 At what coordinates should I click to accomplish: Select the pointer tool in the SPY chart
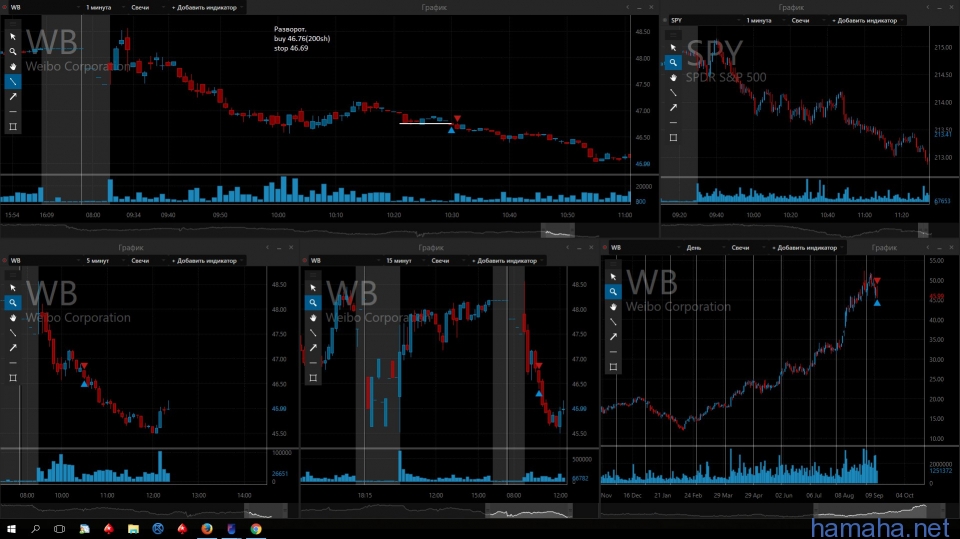673,48
